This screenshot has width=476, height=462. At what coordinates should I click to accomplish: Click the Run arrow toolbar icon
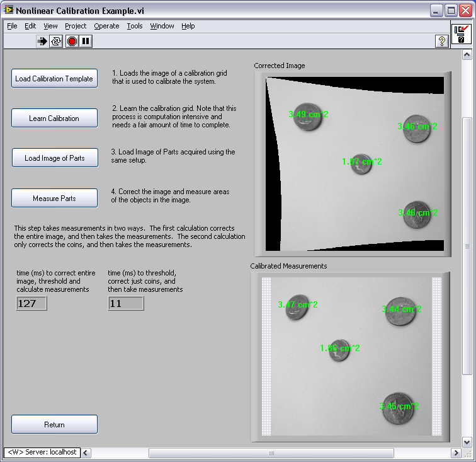(42, 41)
